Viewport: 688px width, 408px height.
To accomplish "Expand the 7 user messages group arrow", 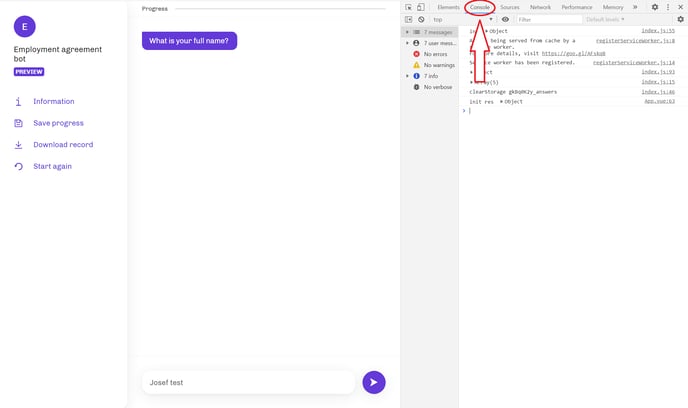I will tap(407, 43).
